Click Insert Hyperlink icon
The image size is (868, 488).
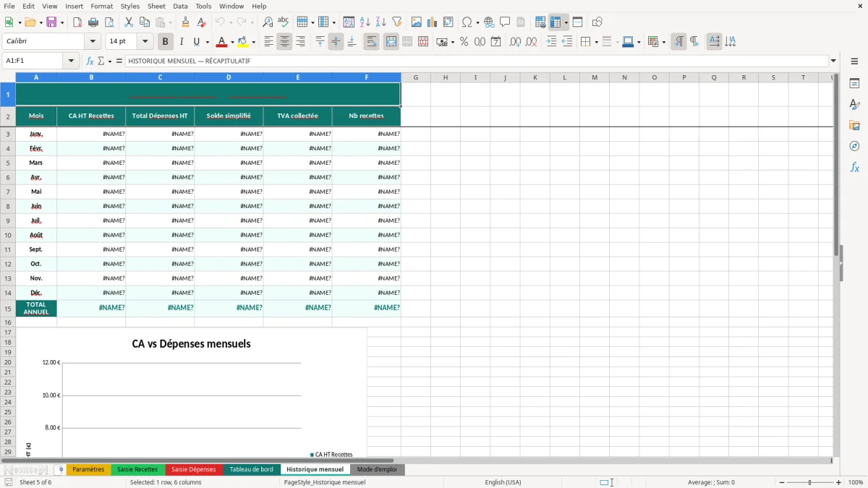point(489,22)
